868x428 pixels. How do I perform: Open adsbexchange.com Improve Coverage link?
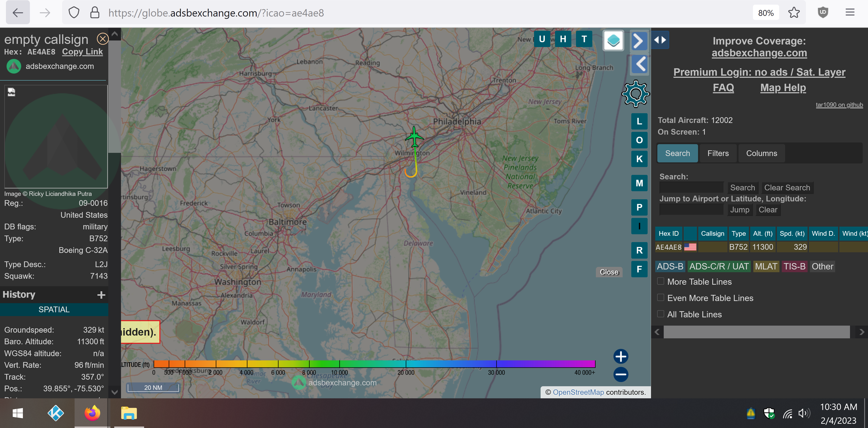[759, 53]
